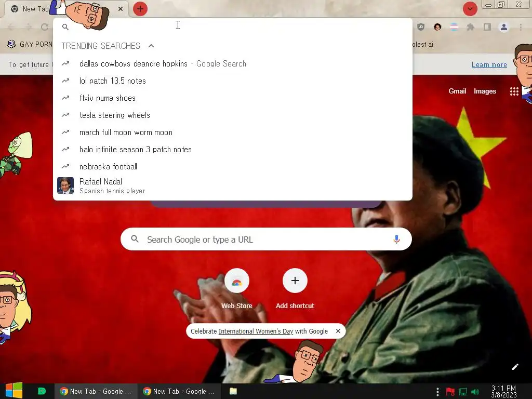Image resolution: width=532 pixels, height=399 pixels.
Task: Click the bookmark ending in 'olest ai'
Action: (x=423, y=44)
